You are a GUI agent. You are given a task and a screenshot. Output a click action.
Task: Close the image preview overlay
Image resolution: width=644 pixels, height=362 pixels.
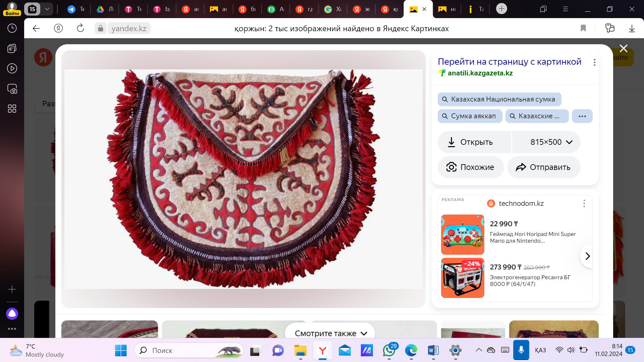click(x=623, y=49)
